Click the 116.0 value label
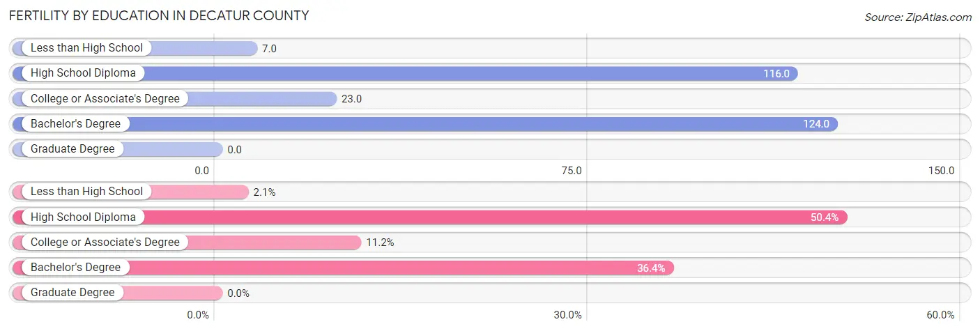This screenshot has width=980, height=331. point(776,74)
